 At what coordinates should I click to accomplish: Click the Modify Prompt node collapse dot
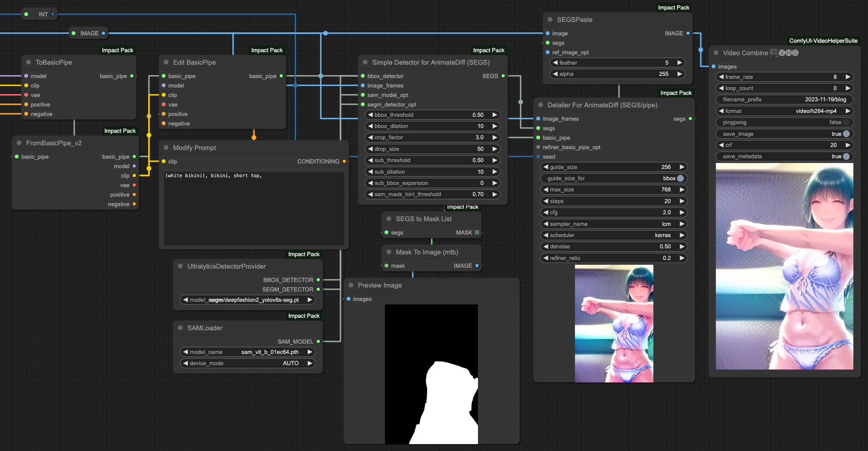pyautogui.click(x=166, y=148)
